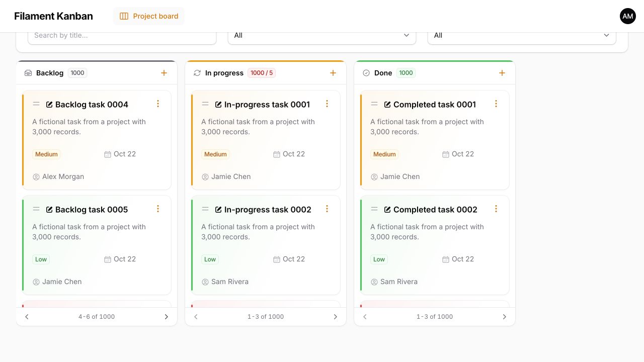Open the middle filter dropdown showing All

pos(322,35)
